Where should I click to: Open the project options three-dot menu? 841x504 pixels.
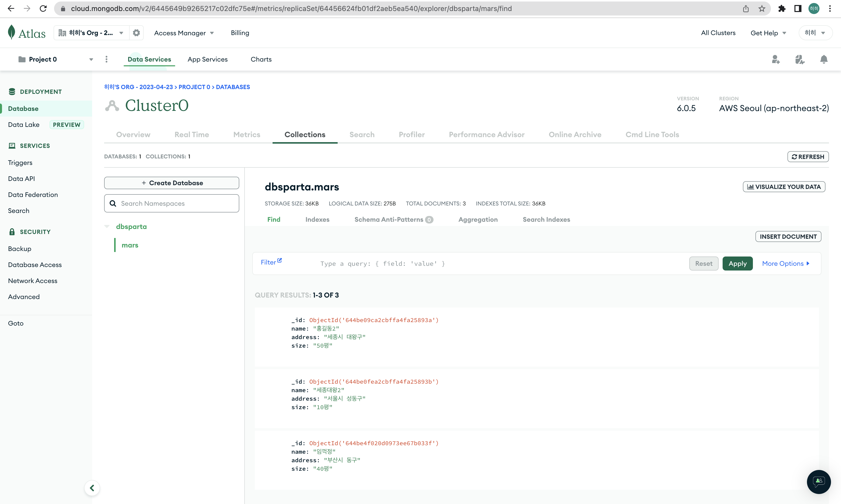tap(106, 59)
